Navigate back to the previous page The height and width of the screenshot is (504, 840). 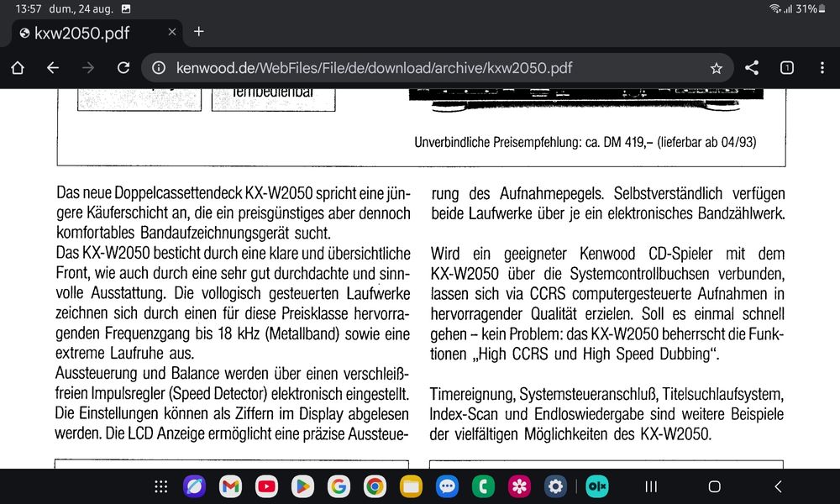tap(52, 68)
